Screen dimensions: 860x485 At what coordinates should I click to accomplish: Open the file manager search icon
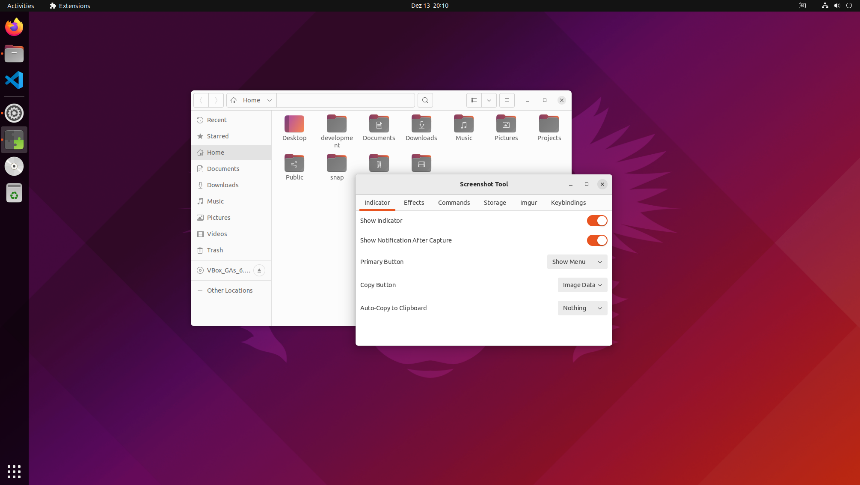click(425, 100)
